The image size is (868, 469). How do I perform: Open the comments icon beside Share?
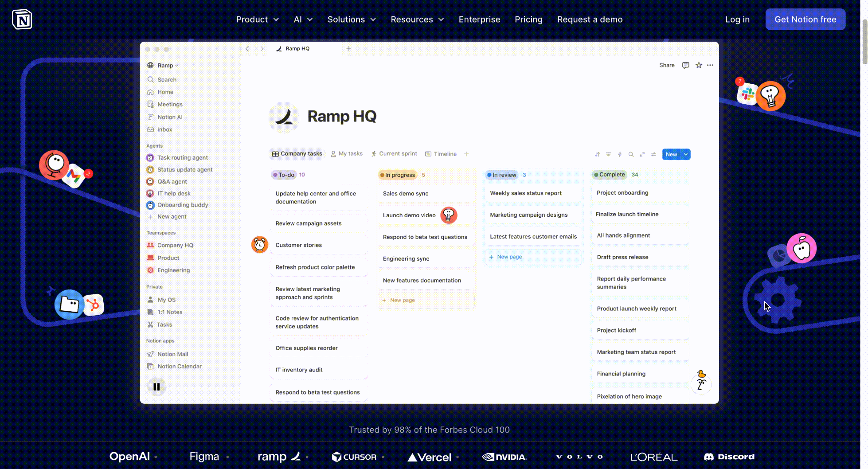point(685,65)
